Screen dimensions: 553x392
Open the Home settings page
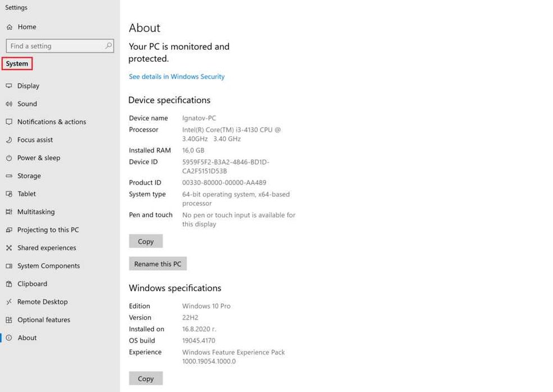coord(27,27)
